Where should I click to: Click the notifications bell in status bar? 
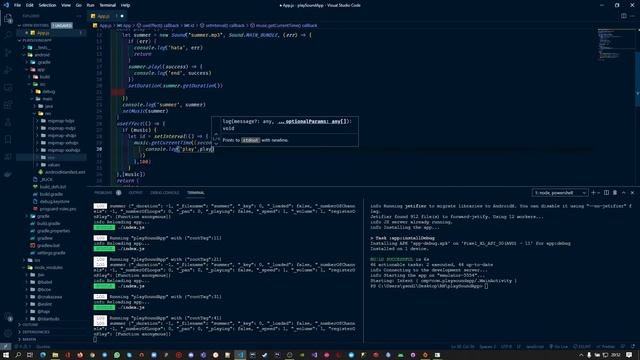click(633, 347)
